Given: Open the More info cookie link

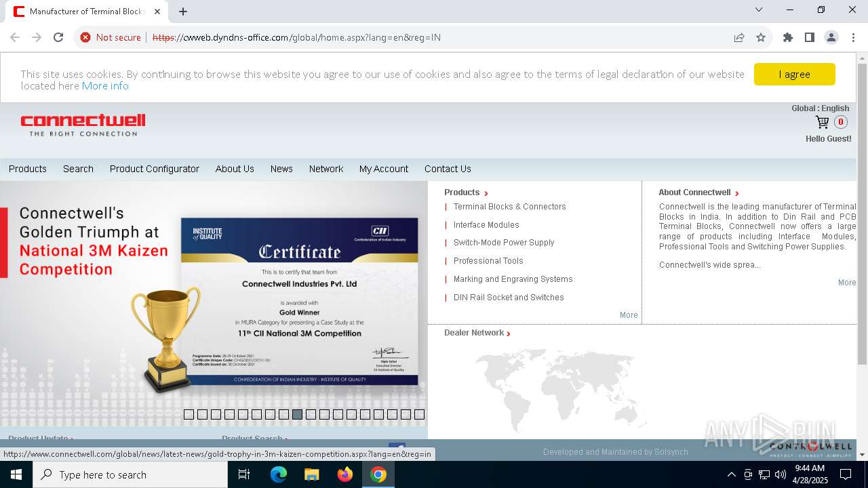Looking at the screenshot, I should click(105, 86).
